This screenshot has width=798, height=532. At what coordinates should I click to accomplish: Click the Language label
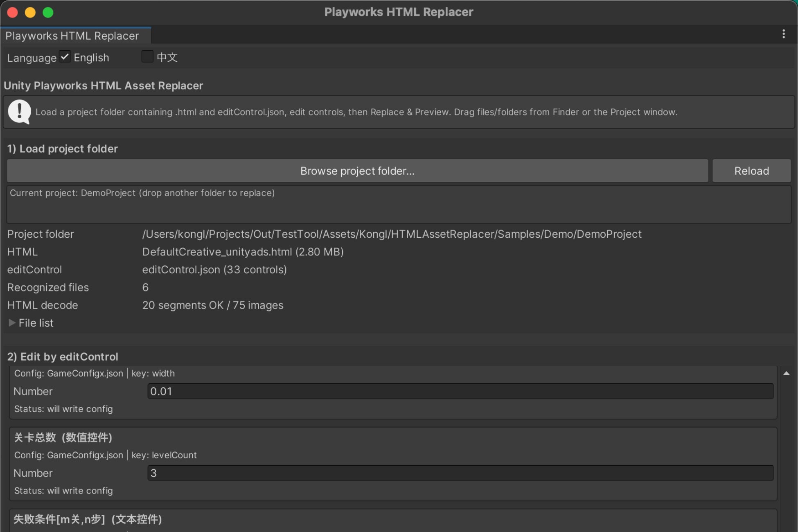pyautogui.click(x=32, y=58)
